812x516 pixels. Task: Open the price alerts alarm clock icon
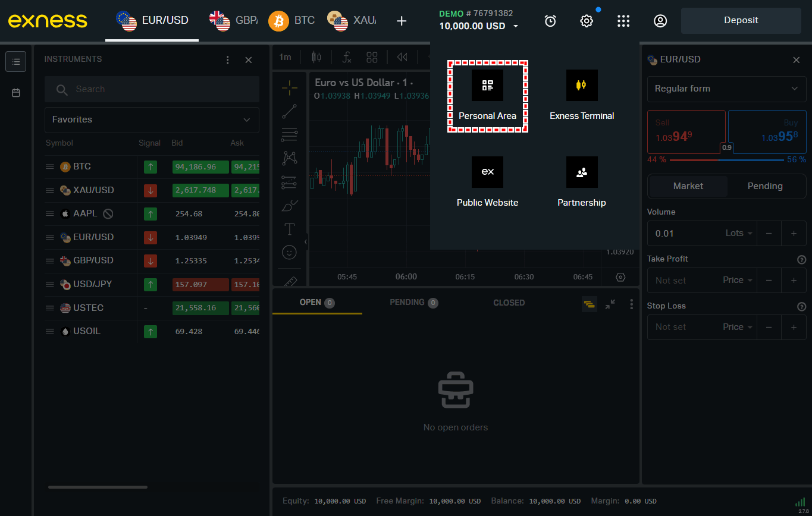click(x=550, y=21)
